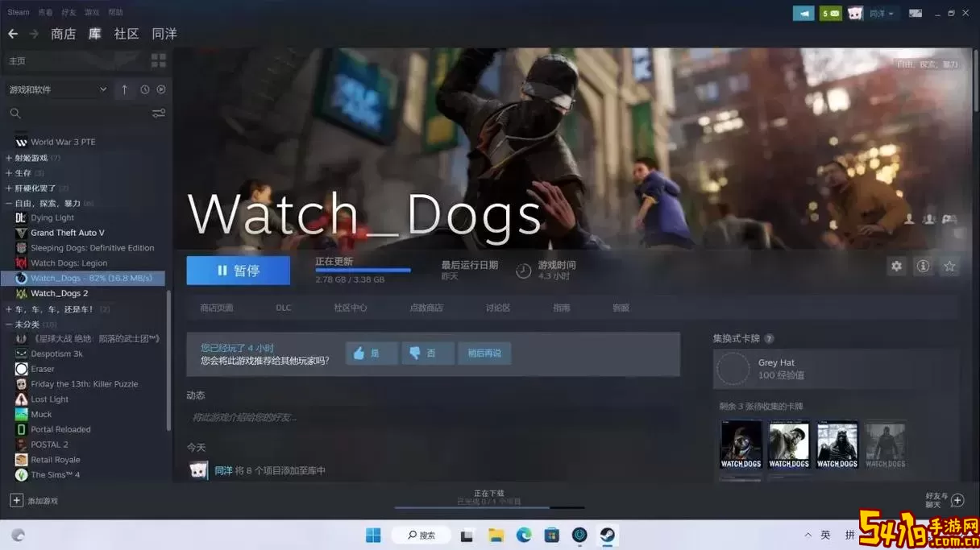
Task: Open the 游戏 menu
Action: pos(92,12)
